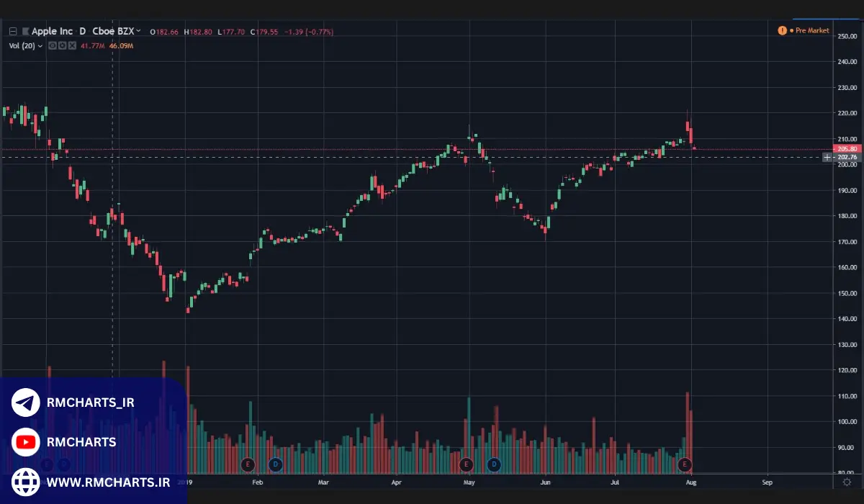Click the red 205.80 current price label
Viewport: 864px width, 504px height.
point(847,149)
